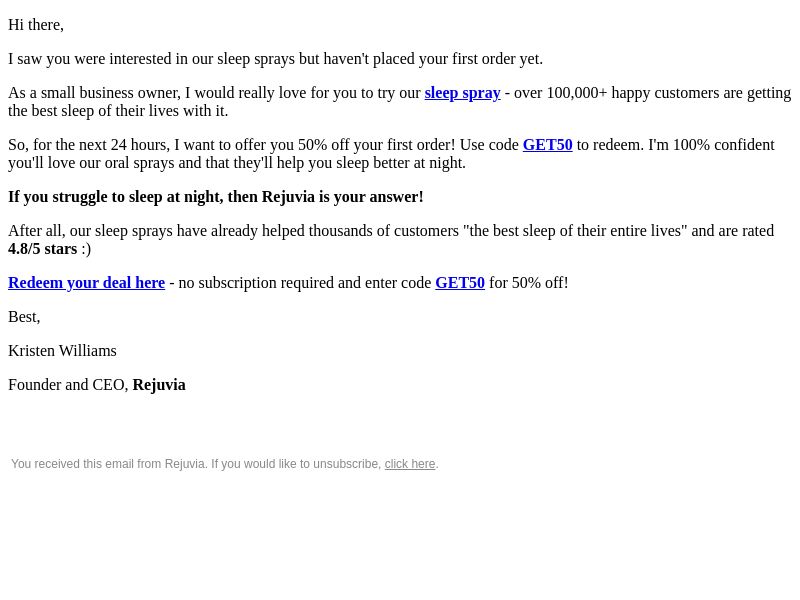The width and height of the screenshot is (800, 600).
Task: Click the GET50 link before "for 50% off!"
Action: 460,283
